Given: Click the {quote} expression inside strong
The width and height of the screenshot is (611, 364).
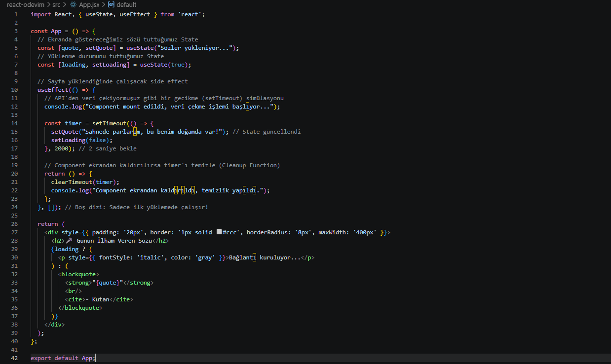Looking at the screenshot, I should click(x=108, y=283).
